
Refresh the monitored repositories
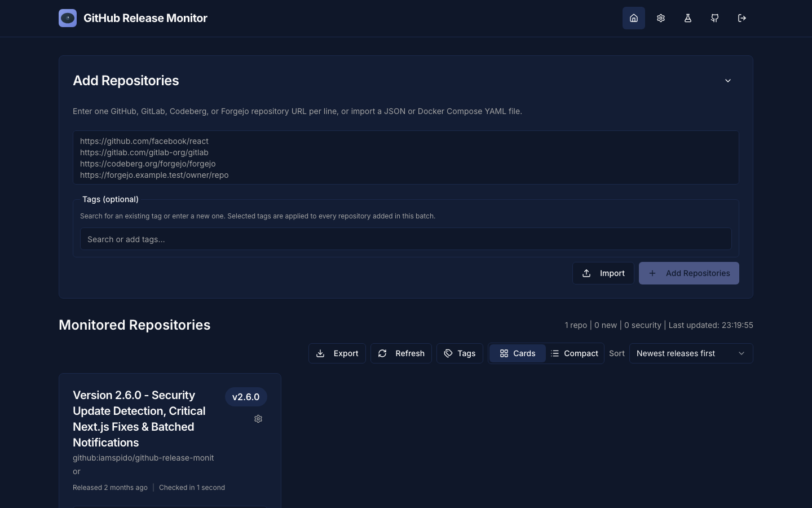(x=401, y=353)
